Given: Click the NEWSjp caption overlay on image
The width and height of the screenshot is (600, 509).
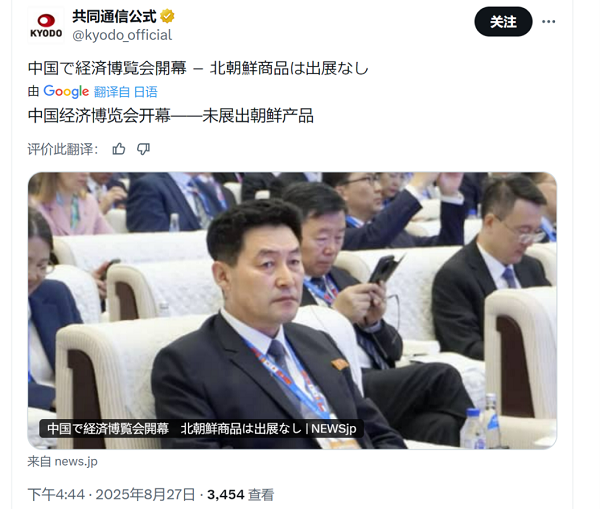Looking at the screenshot, I should (x=201, y=428).
